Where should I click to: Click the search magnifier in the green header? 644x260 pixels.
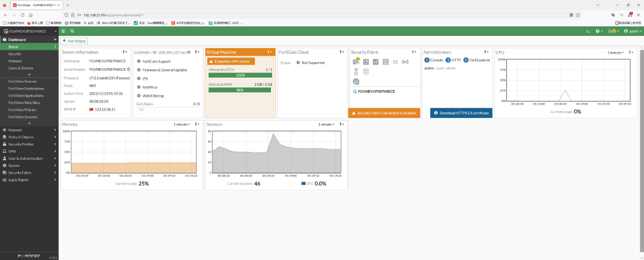click(72, 31)
